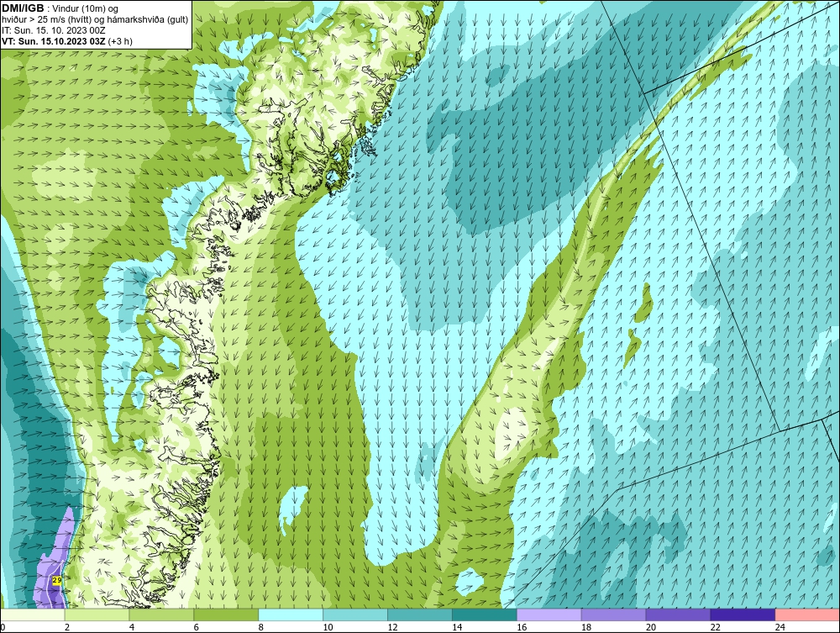Viewport: 840px width, 633px height.
Task: Click the "22" label under the color scale
Action: [715, 627]
